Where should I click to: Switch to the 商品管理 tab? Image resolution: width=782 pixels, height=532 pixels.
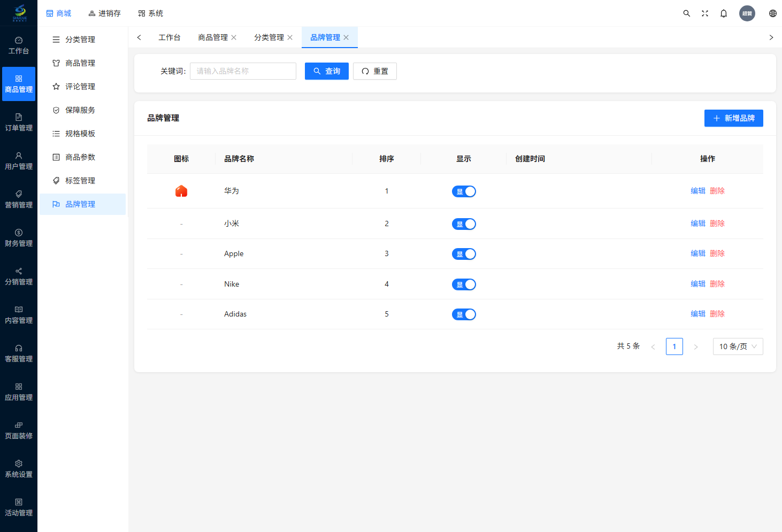point(213,37)
